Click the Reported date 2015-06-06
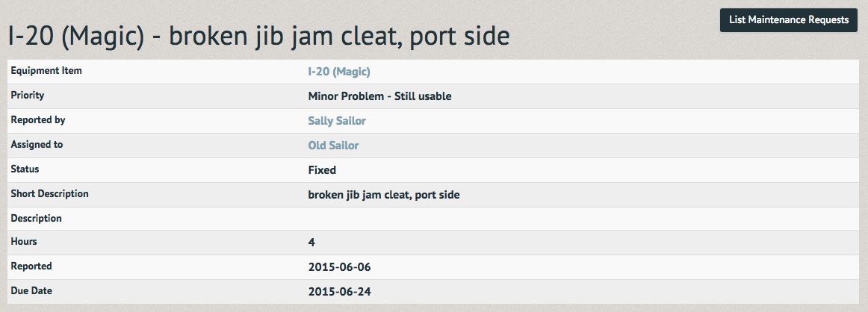 339,267
